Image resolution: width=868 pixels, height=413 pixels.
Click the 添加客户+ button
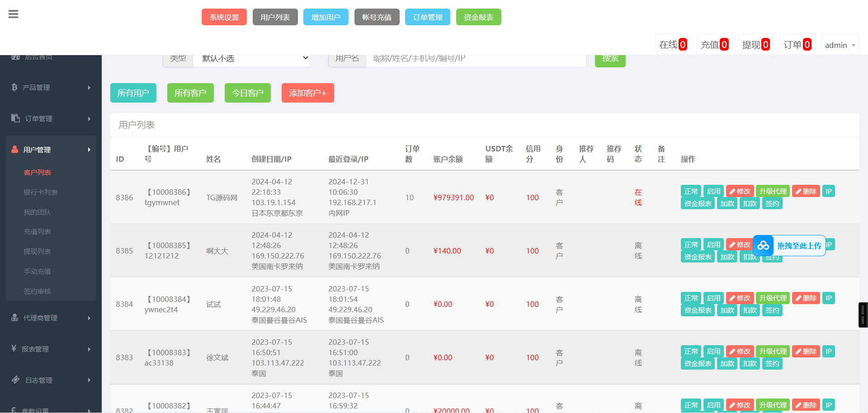pyautogui.click(x=307, y=93)
